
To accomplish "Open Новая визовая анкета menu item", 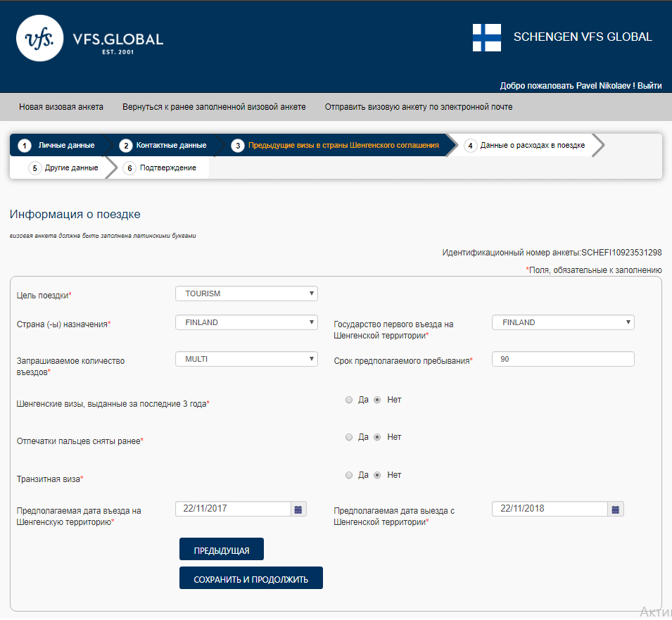I will pos(61,107).
